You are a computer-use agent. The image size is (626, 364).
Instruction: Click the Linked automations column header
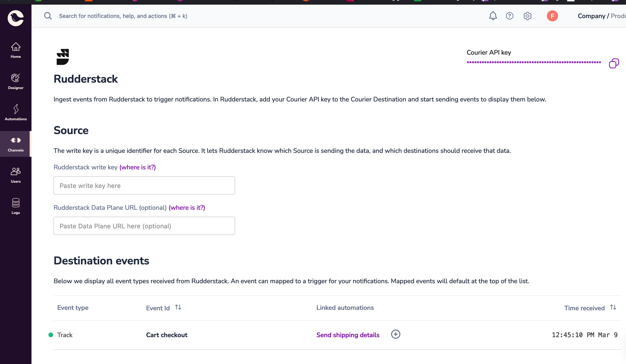point(345,308)
